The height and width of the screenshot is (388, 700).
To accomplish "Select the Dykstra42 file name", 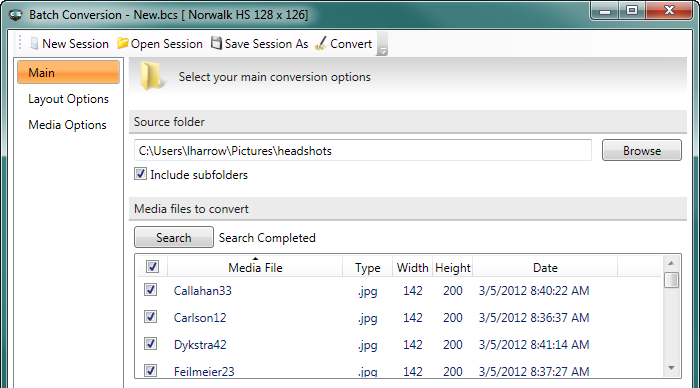I will click(x=200, y=345).
